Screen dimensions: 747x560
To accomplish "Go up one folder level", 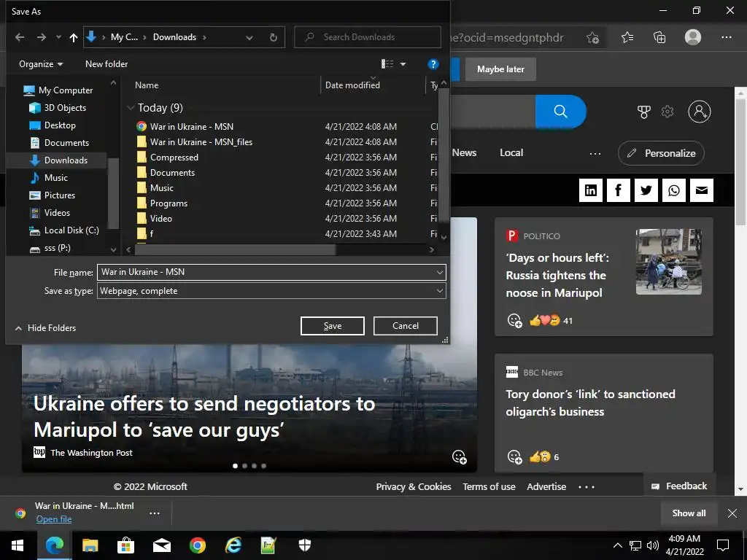I will [x=74, y=37].
